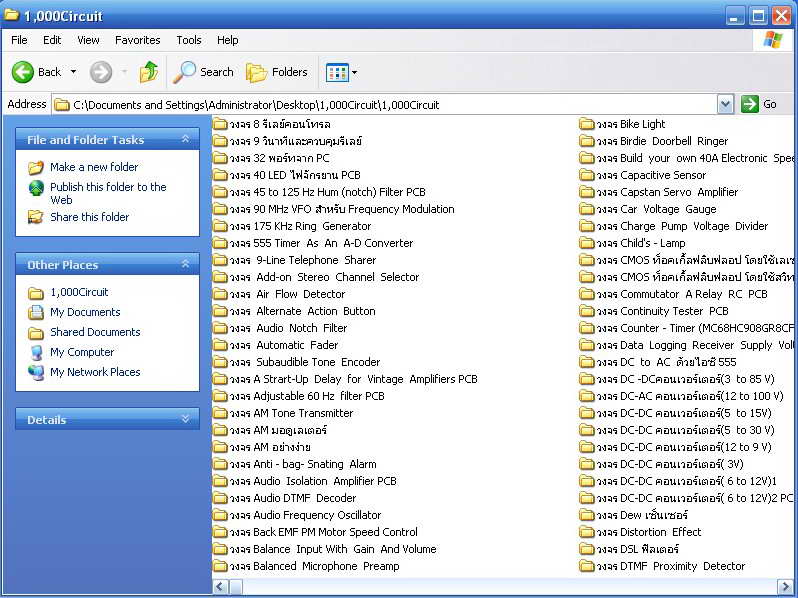
Task: Open My Documents link
Action: [86, 312]
